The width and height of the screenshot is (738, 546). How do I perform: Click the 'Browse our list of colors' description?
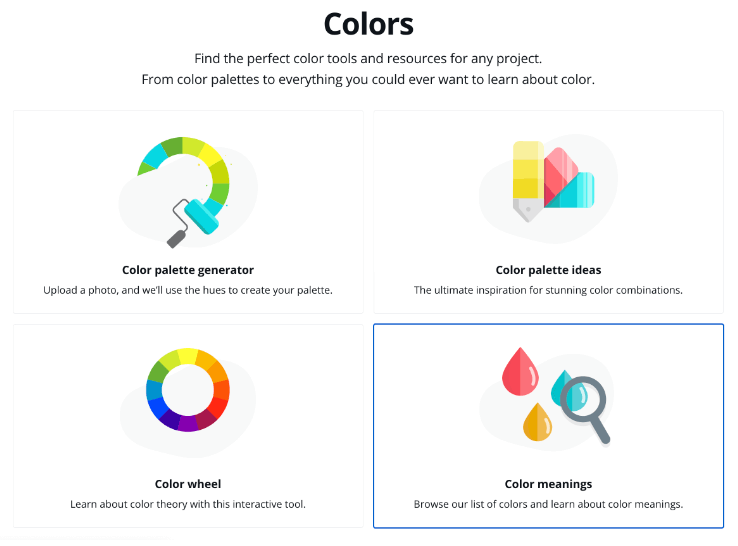click(x=548, y=504)
